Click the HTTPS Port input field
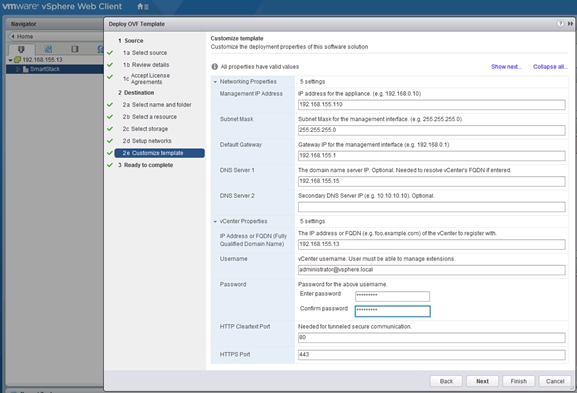577x393 pixels. (431, 355)
